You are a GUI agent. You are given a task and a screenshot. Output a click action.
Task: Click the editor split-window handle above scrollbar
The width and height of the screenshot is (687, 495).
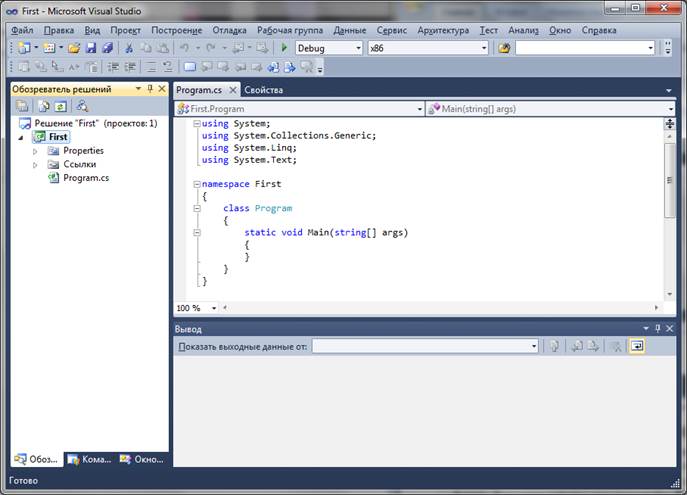669,124
